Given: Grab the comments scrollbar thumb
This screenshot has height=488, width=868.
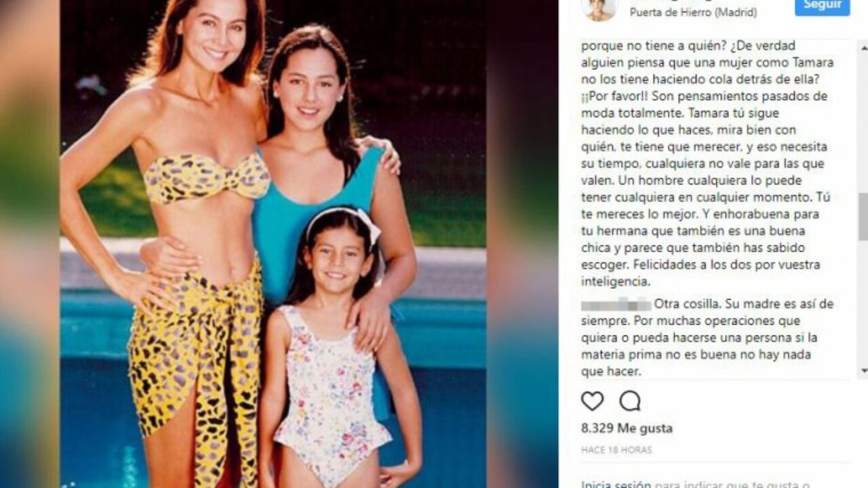Looking at the screenshot, I should tap(863, 216).
